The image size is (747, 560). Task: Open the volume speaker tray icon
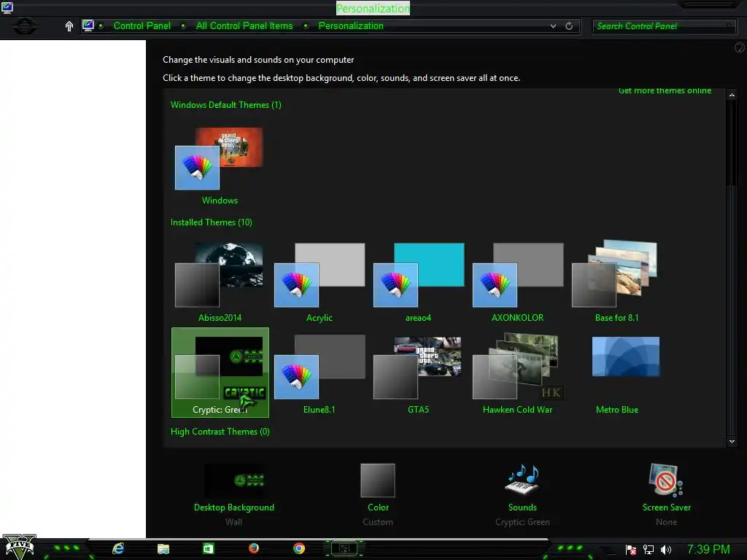666,550
